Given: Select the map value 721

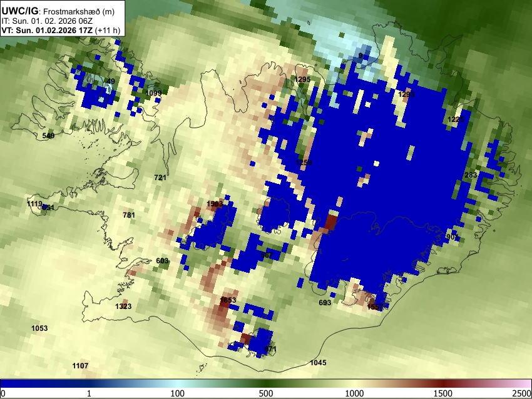Looking at the screenshot, I should (x=160, y=177).
